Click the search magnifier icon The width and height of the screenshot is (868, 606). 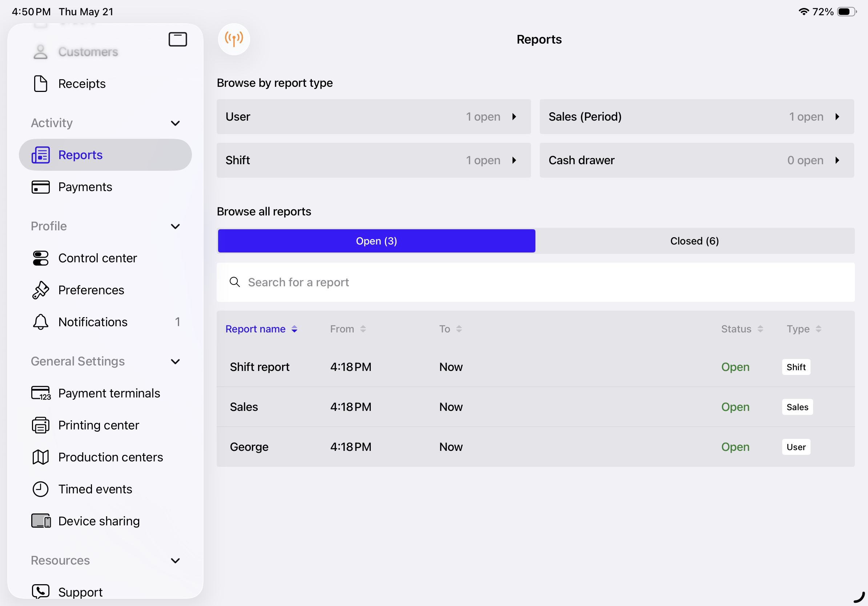[x=235, y=282]
